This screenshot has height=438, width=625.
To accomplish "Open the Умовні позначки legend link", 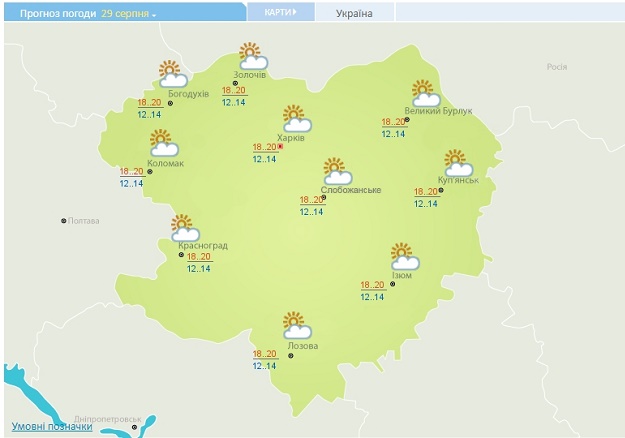I will click(x=52, y=426).
